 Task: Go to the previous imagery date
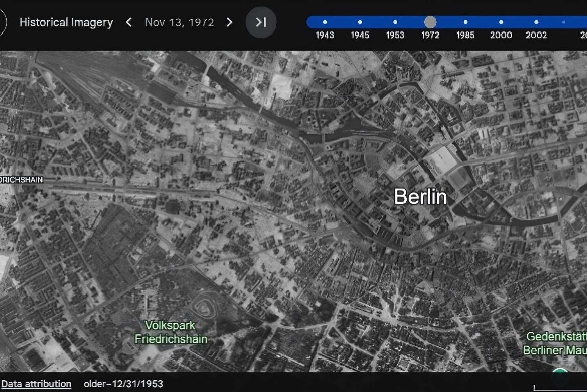tap(128, 22)
